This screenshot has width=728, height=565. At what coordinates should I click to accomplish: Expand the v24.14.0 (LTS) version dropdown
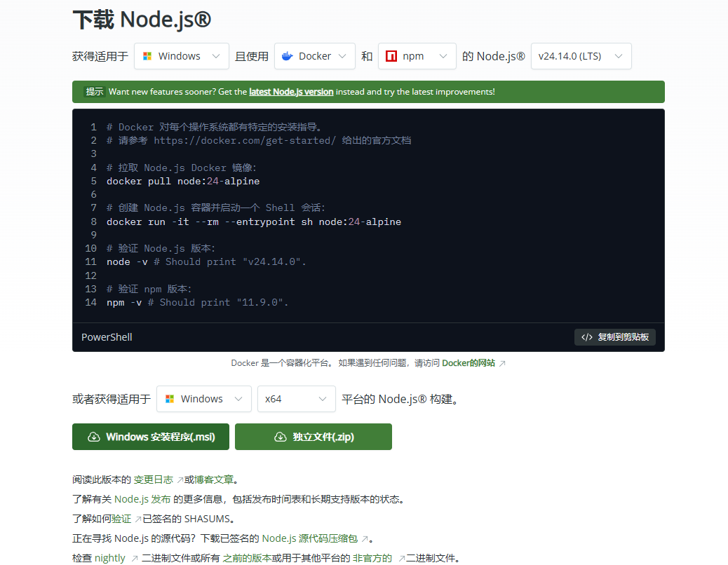[x=581, y=56]
